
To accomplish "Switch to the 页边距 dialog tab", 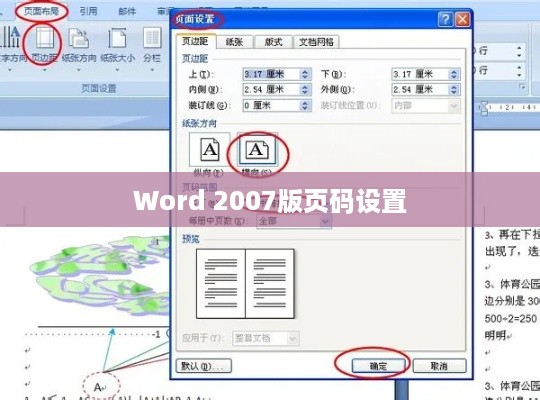I will click(195, 41).
